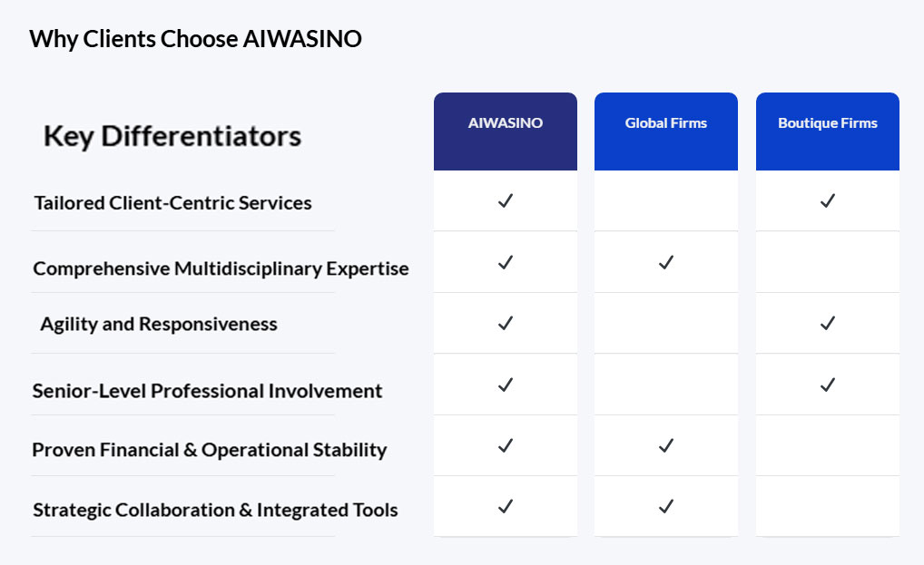
Task: Click AIWASINO checkmark for Strategic Collaboration row
Action: click(x=506, y=506)
